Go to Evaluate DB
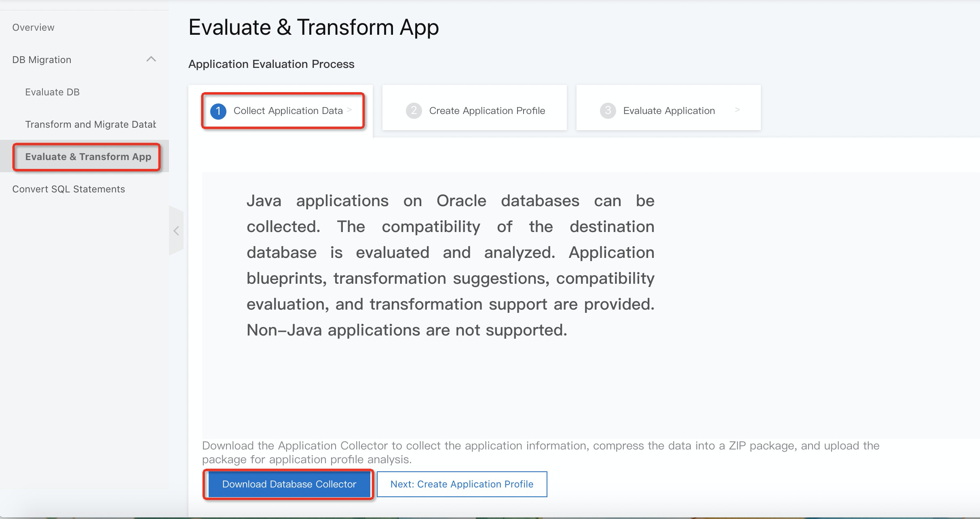This screenshot has width=980, height=519. pyautogui.click(x=53, y=92)
